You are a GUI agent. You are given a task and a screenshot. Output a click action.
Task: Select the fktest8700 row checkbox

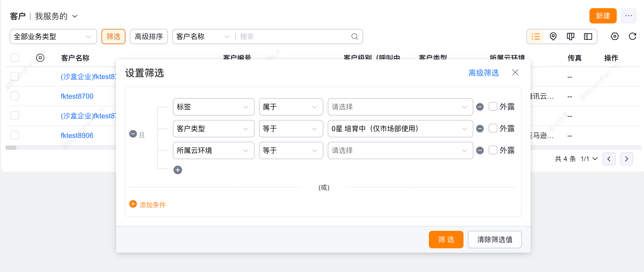pos(15,96)
